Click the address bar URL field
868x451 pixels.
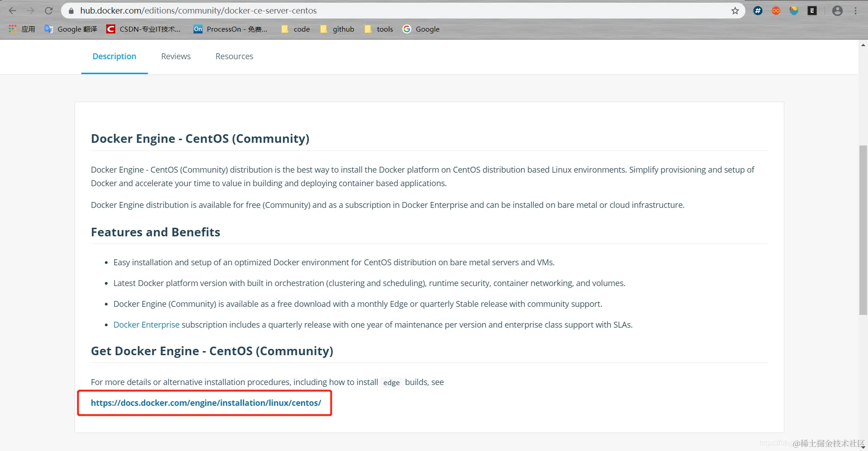[x=402, y=10]
